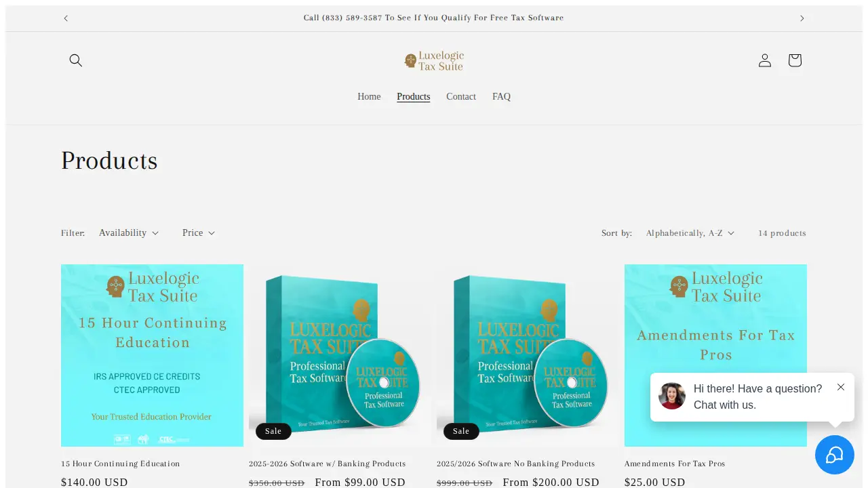
Task: Open the blue chat launcher button
Action: tap(834, 455)
